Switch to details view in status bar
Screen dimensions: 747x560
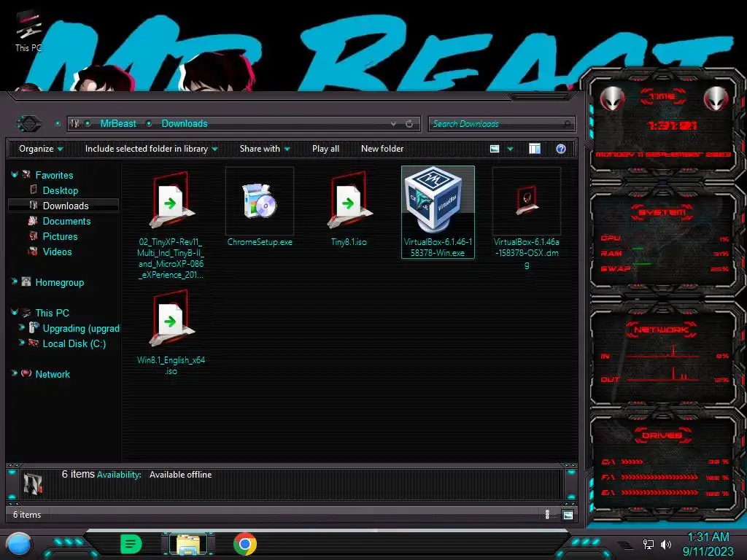(x=547, y=514)
